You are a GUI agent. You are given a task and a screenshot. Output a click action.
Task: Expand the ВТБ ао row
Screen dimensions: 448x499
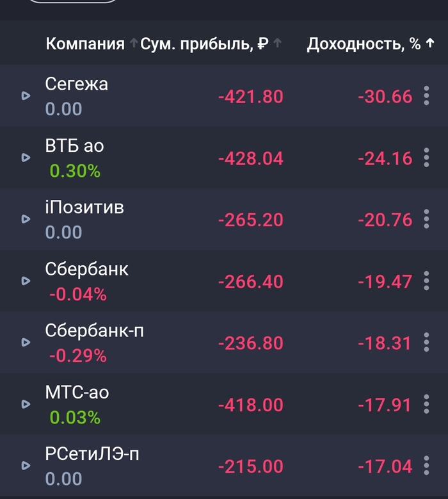pyautogui.click(x=26, y=158)
